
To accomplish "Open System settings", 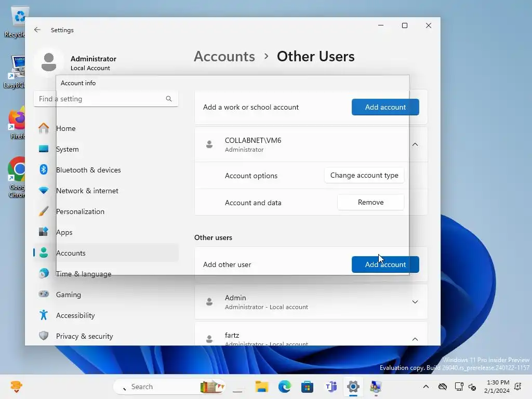I will [106, 149].
